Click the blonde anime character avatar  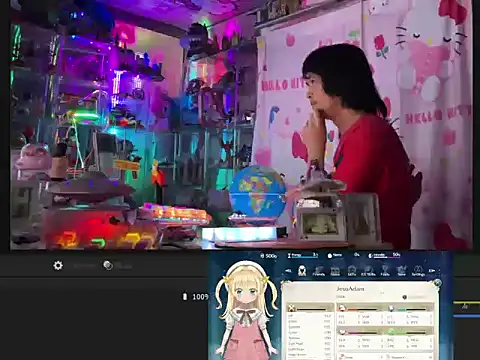tap(246, 310)
